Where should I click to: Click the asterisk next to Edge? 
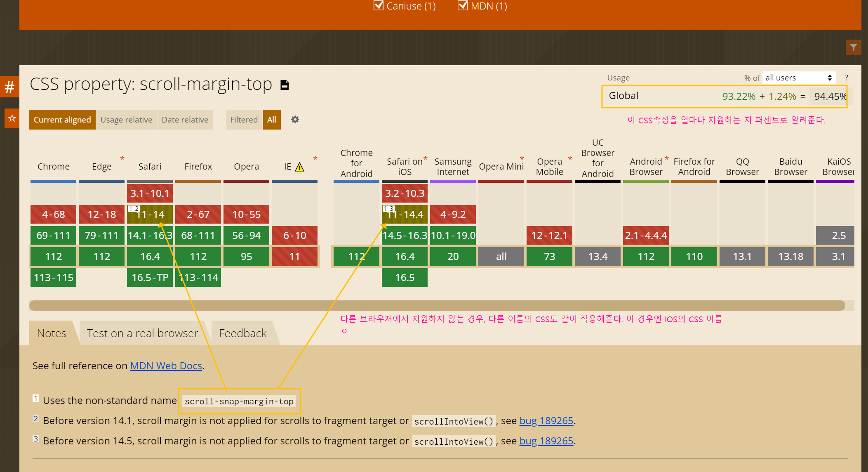(x=122, y=158)
